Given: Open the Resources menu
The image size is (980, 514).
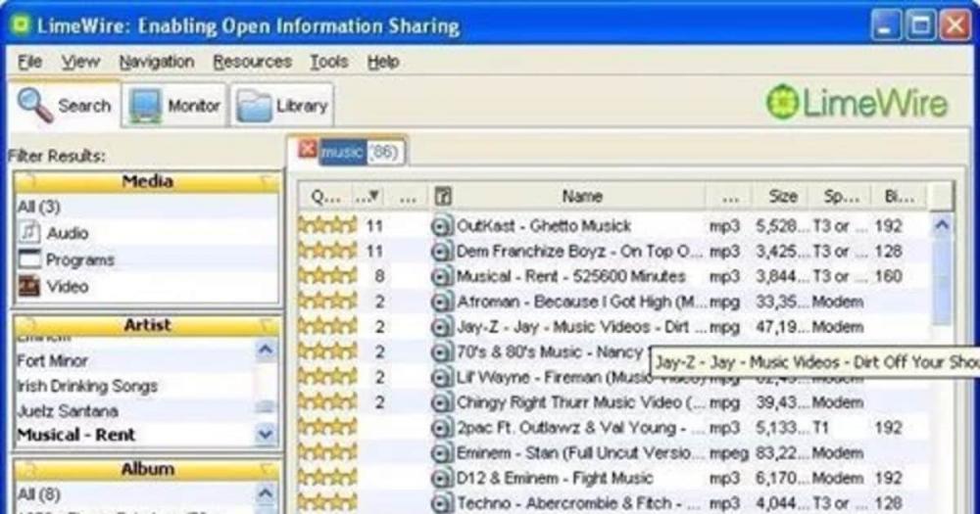Looking at the screenshot, I should [x=252, y=62].
